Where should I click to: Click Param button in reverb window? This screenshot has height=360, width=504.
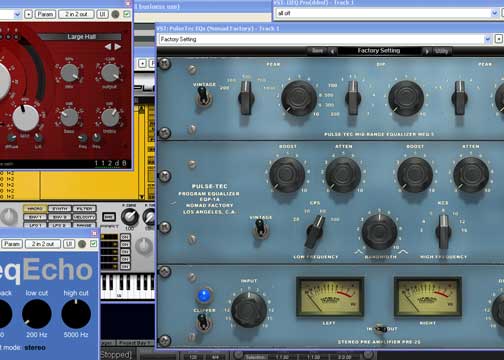tap(45, 14)
